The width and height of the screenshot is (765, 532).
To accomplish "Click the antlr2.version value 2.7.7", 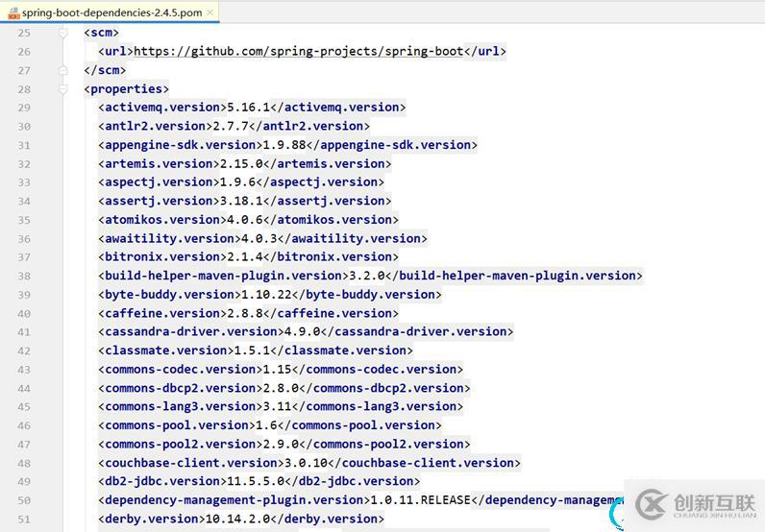I will [x=231, y=126].
